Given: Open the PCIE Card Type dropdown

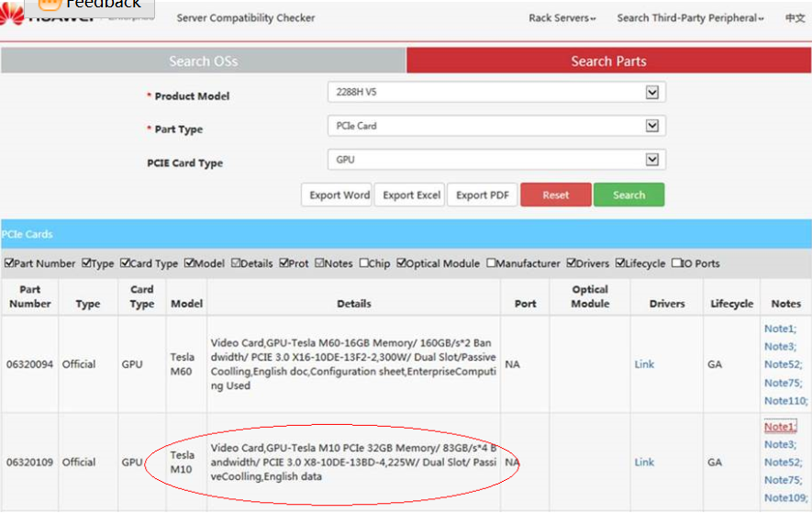Looking at the screenshot, I should coord(652,160).
